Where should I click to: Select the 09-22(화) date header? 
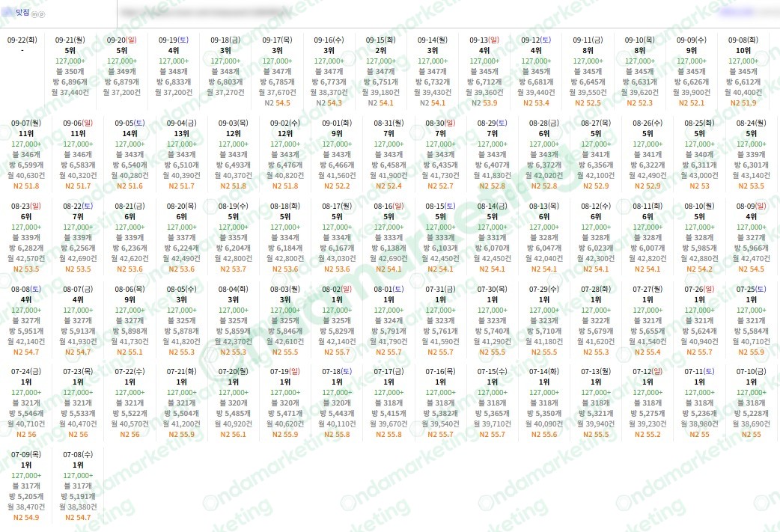(22, 40)
